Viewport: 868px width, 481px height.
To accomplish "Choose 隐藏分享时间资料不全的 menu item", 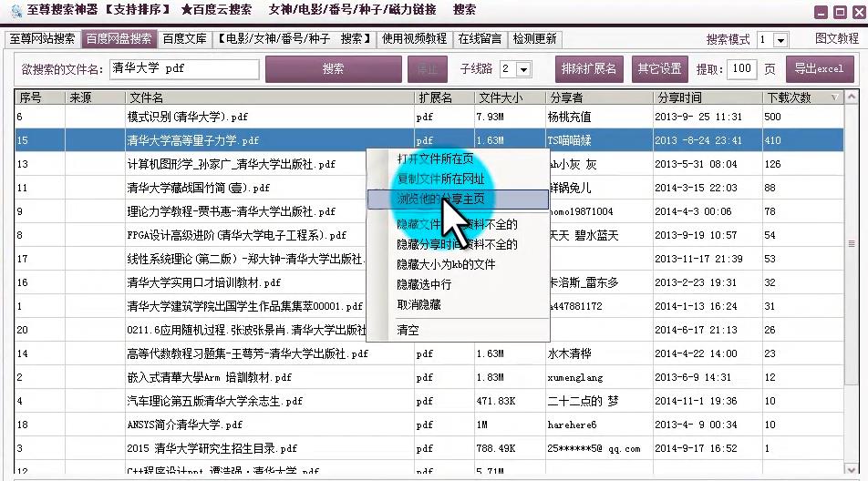I will pos(458,244).
